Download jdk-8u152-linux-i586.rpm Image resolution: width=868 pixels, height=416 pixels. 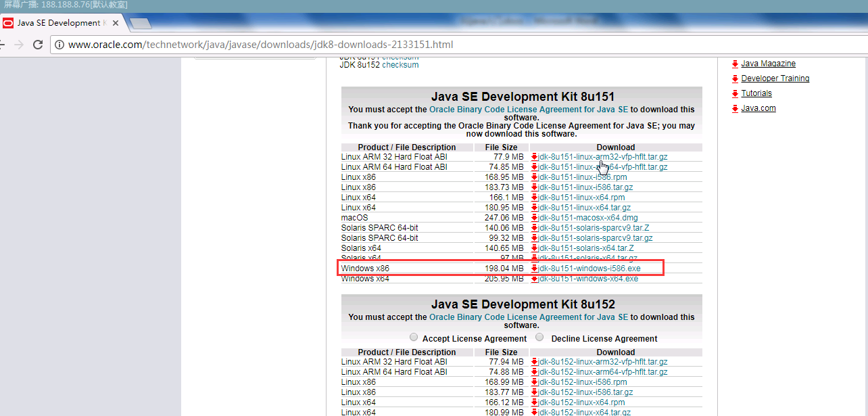click(583, 382)
